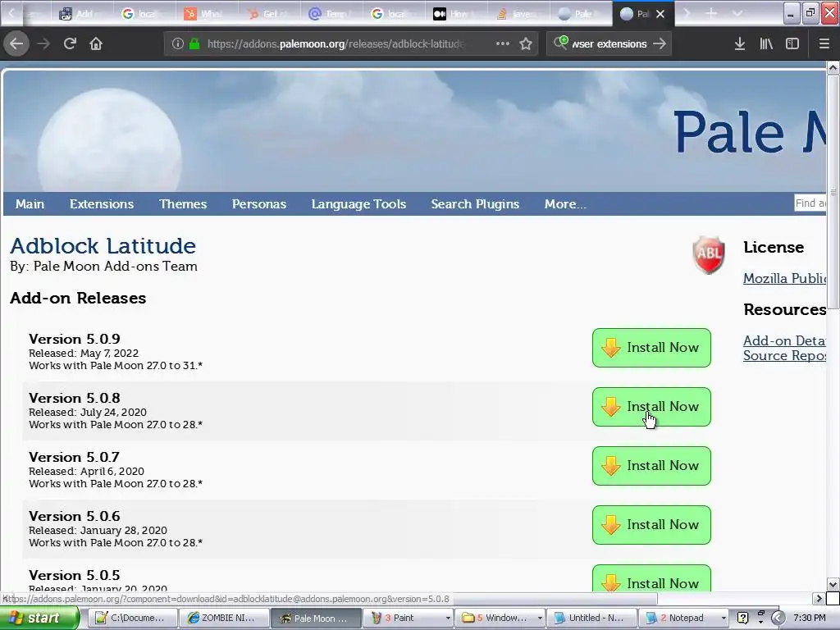
Task: Click the green padlock security icon
Action: pyautogui.click(x=194, y=44)
